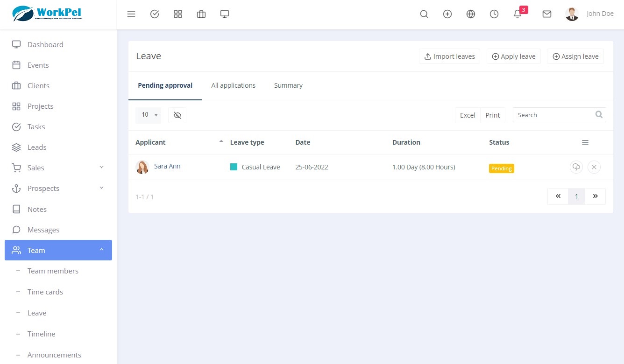624x364 pixels.
Task: Export table with Excel button
Action: [468, 115]
